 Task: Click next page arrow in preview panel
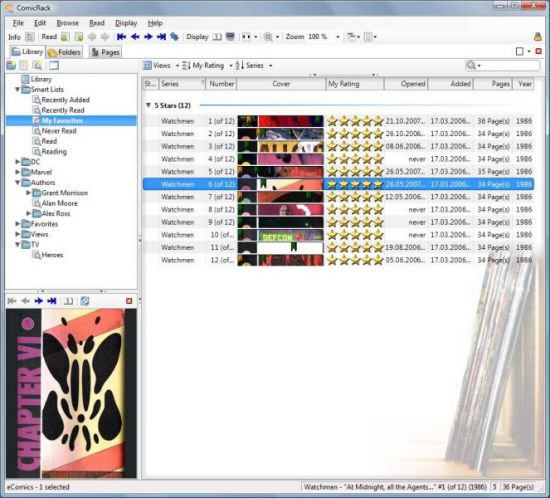(x=39, y=301)
